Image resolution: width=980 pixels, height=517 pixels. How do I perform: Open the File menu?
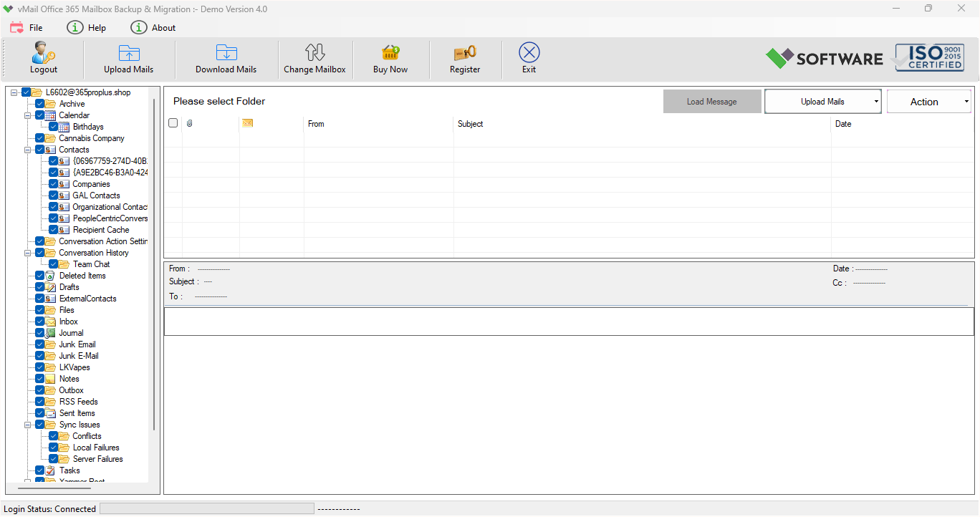[27, 27]
